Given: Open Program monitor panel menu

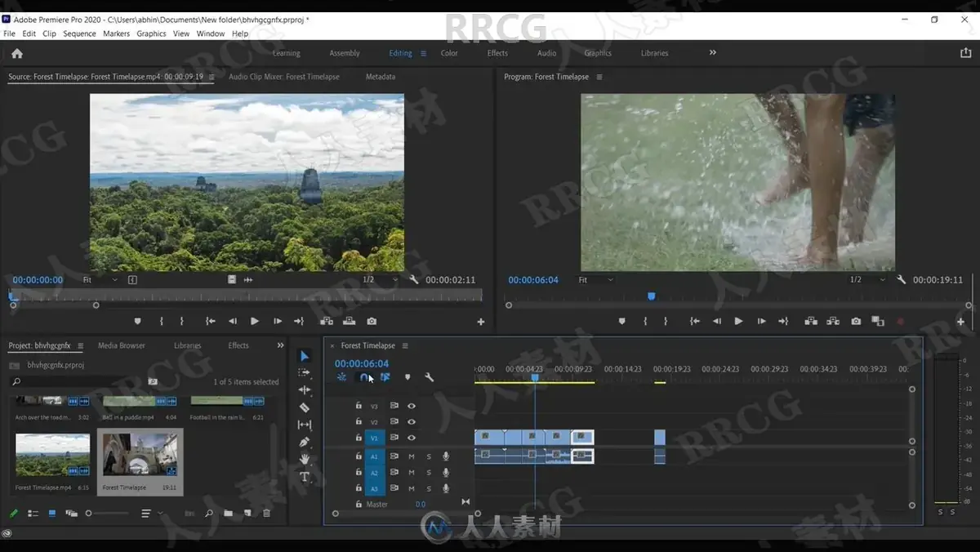Looking at the screenshot, I should (x=599, y=77).
